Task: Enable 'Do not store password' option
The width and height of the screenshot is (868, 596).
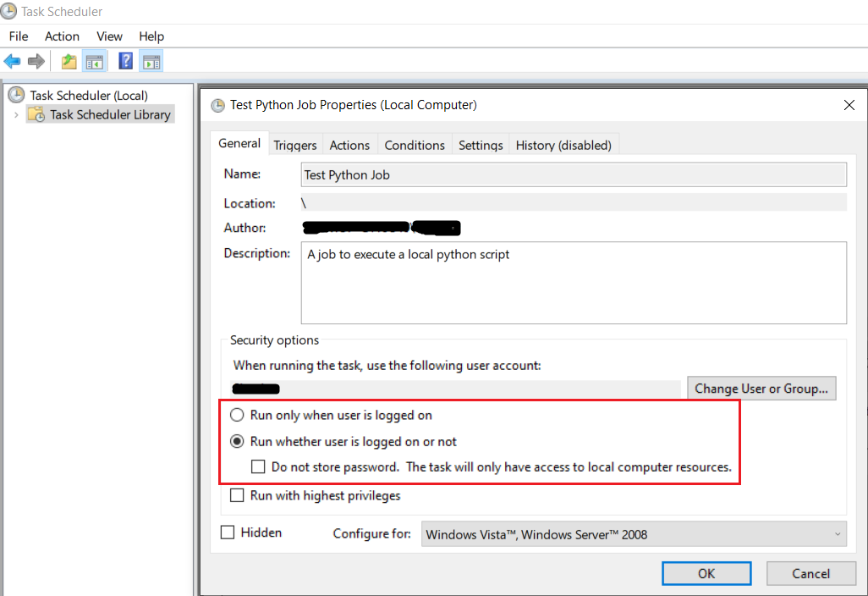Action: click(258, 466)
